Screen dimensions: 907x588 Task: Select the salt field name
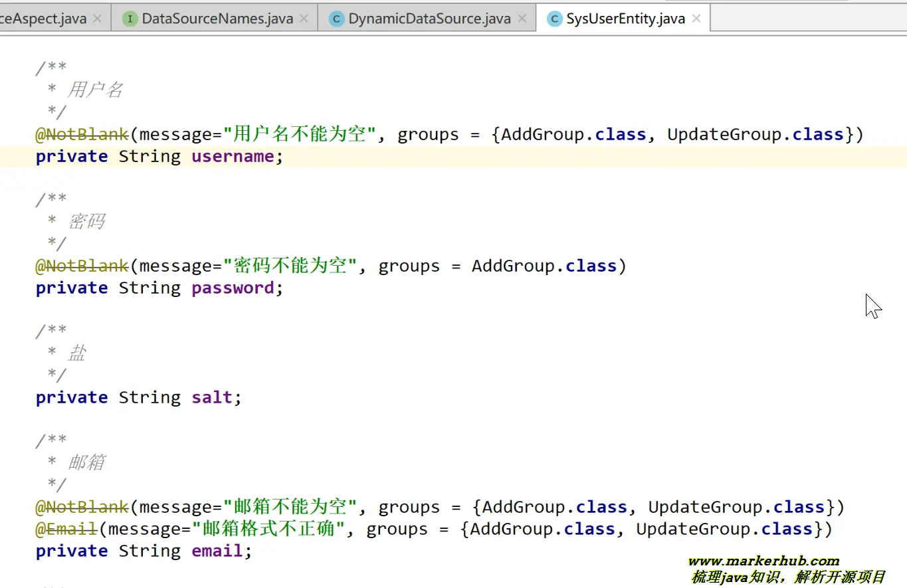pyautogui.click(x=211, y=397)
